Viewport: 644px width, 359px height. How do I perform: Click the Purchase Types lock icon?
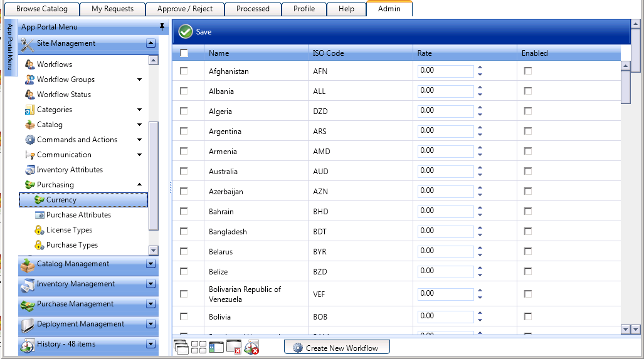click(40, 245)
